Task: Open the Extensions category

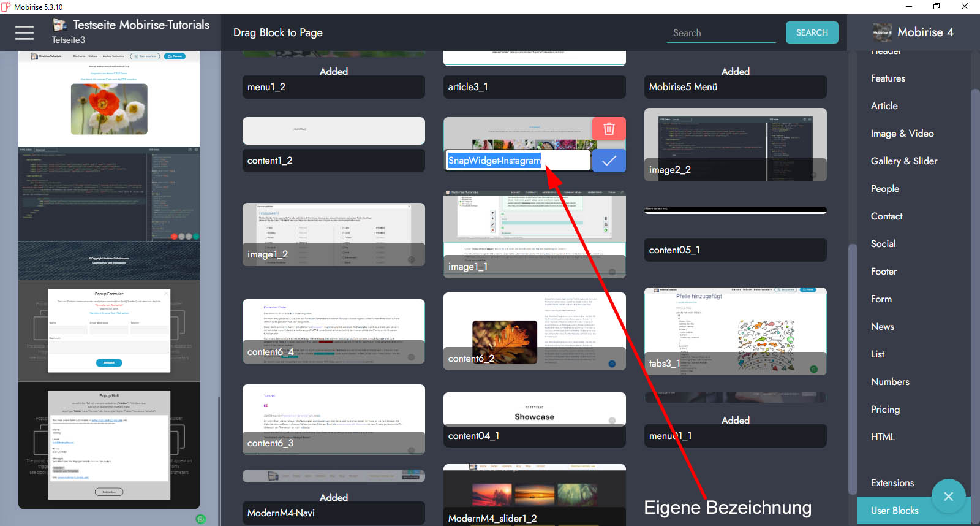Action: pos(892,483)
